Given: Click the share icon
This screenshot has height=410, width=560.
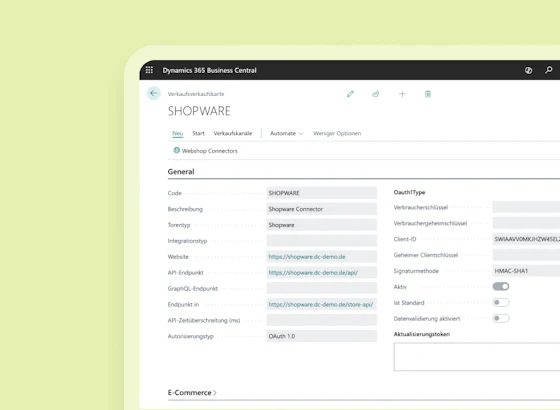Looking at the screenshot, I should click(x=376, y=94).
